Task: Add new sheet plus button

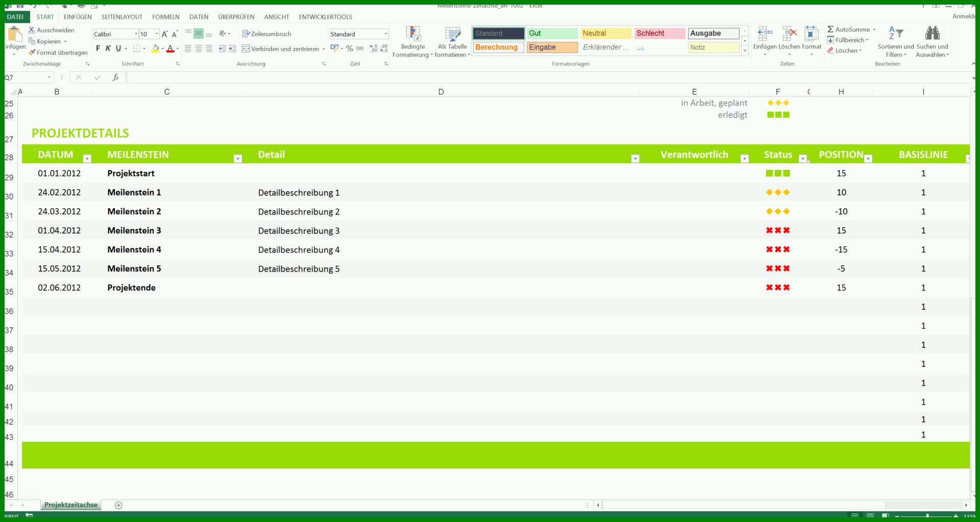Action: (x=118, y=505)
